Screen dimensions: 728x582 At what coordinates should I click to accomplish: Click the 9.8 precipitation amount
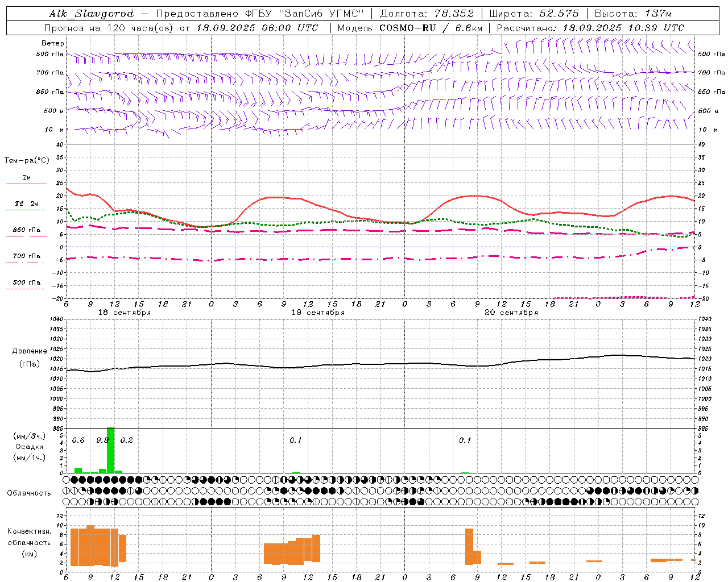pos(102,440)
